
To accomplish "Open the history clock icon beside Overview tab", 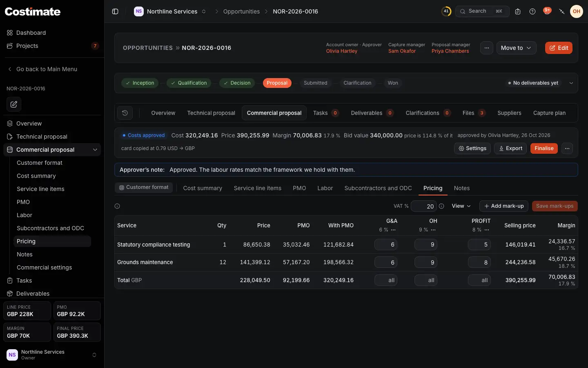I will (125, 113).
